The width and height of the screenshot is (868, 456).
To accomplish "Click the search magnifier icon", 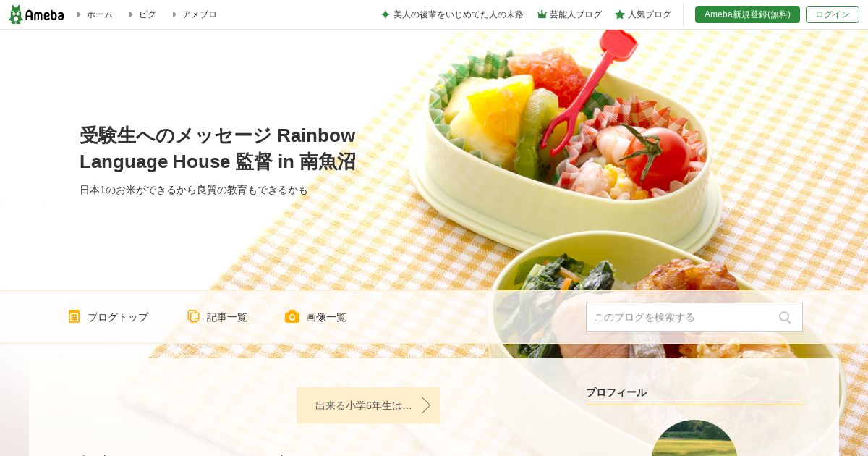I will [x=785, y=317].
